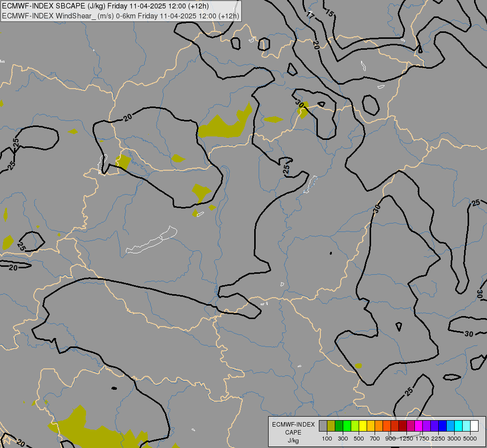Click the WindShear 0-6km title line

tap(120, 16)
